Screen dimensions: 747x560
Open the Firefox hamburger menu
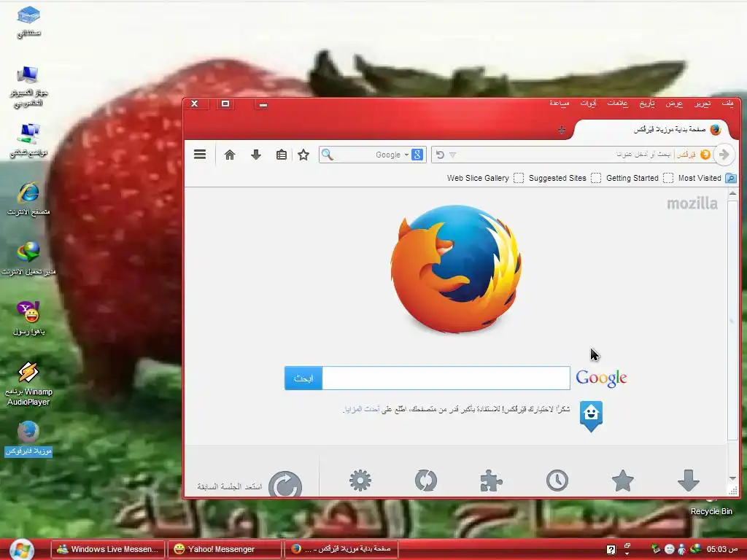pyautogui.click(x=200, y=155)
